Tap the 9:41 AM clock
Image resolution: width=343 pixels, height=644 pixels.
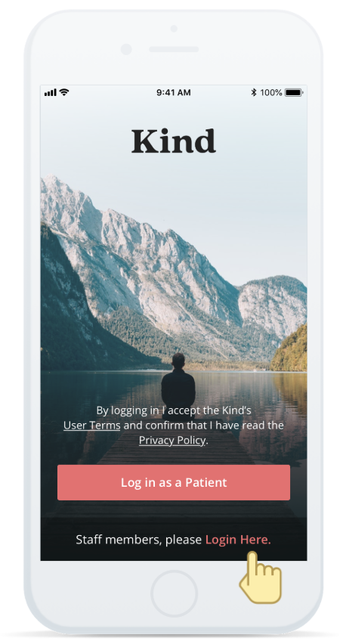pos(174,93)
